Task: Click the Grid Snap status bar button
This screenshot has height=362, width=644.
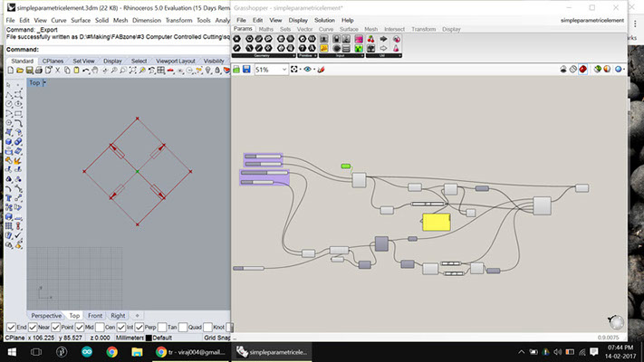Action: tap(216, 338)
